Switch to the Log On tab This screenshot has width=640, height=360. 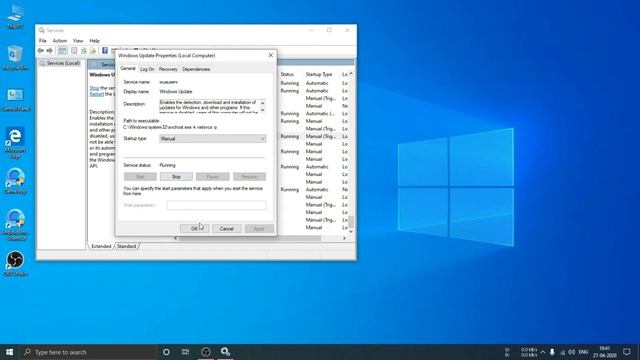point(147,69)
